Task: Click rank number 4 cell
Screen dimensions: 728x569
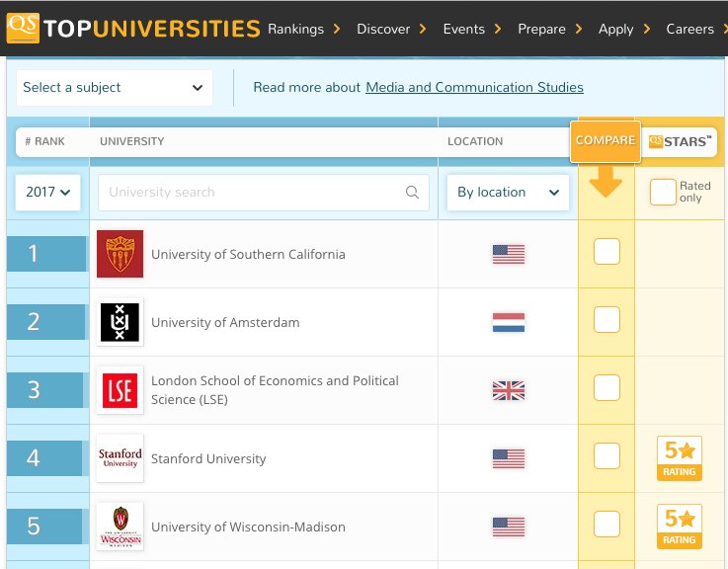Action: click(46, 458)
